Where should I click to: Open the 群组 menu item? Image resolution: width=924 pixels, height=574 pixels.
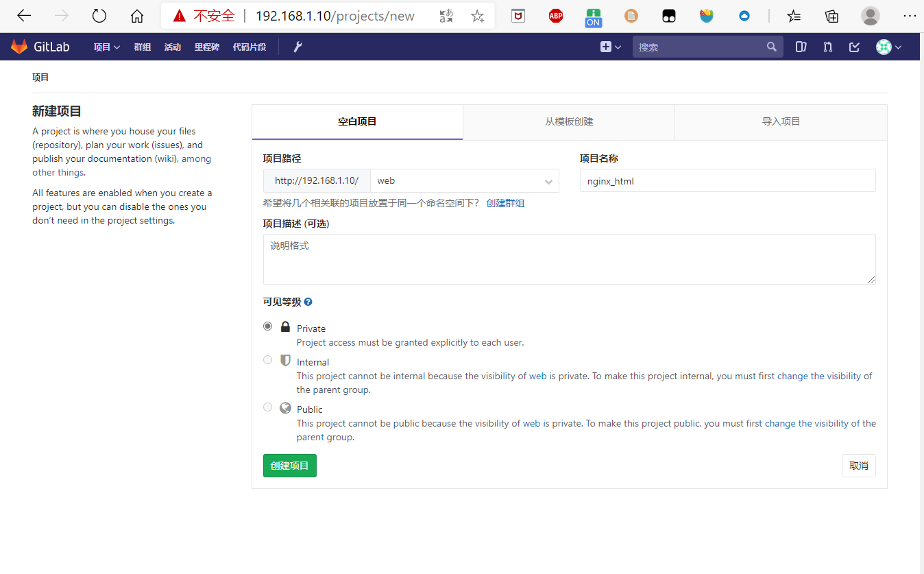[143, 47]
